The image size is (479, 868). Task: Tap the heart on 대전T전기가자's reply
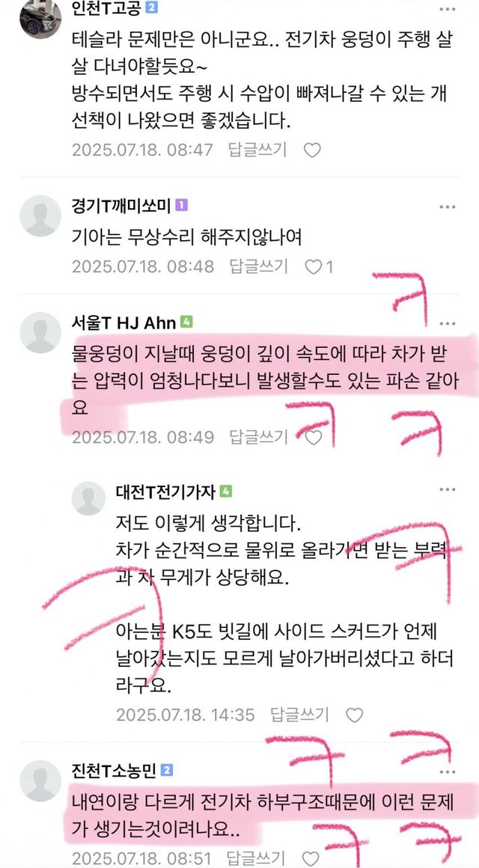click(355, 715)
